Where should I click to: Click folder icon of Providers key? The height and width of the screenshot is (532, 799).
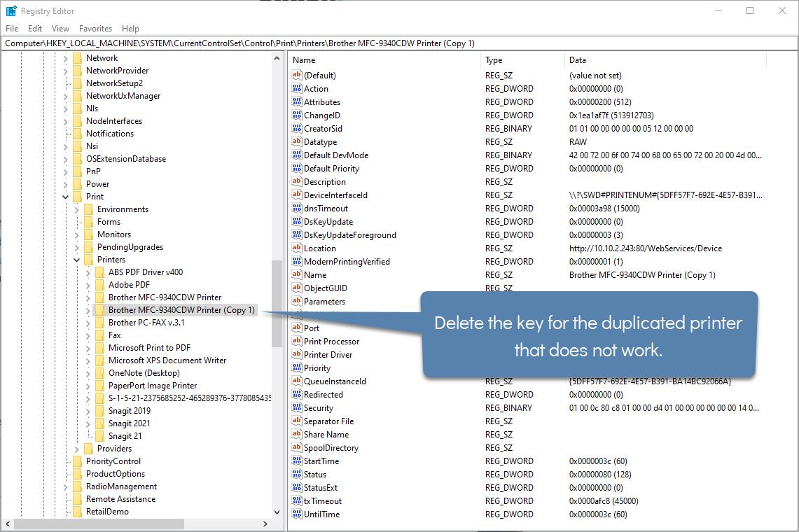coord(89,449)
